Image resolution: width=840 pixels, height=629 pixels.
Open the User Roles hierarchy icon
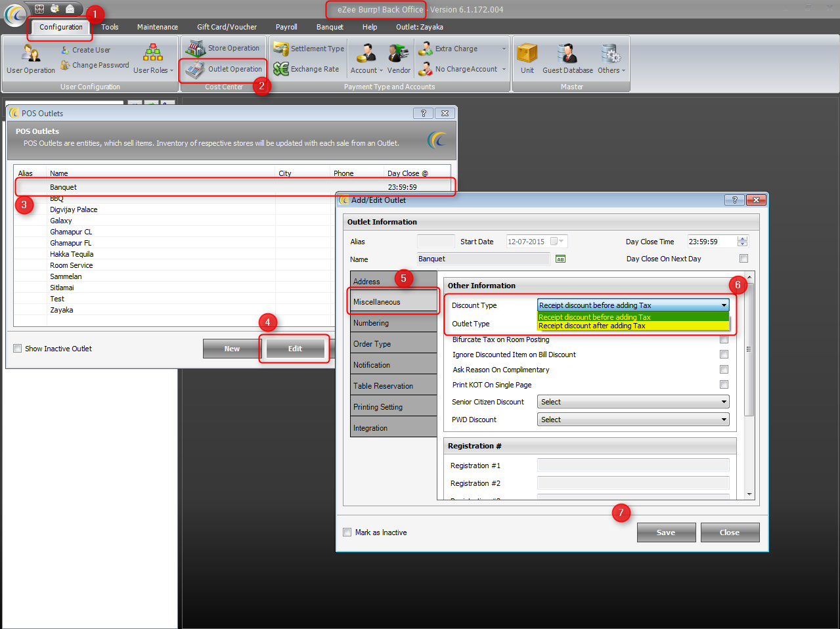tap(153, 53)
